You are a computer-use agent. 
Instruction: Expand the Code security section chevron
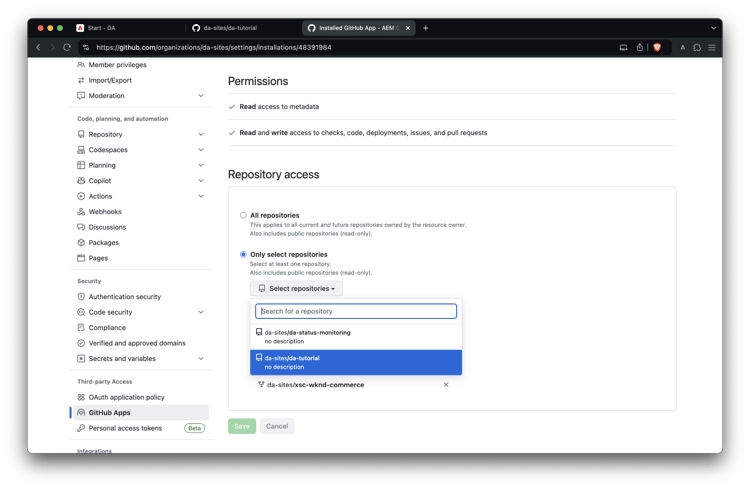pos(201,312)
